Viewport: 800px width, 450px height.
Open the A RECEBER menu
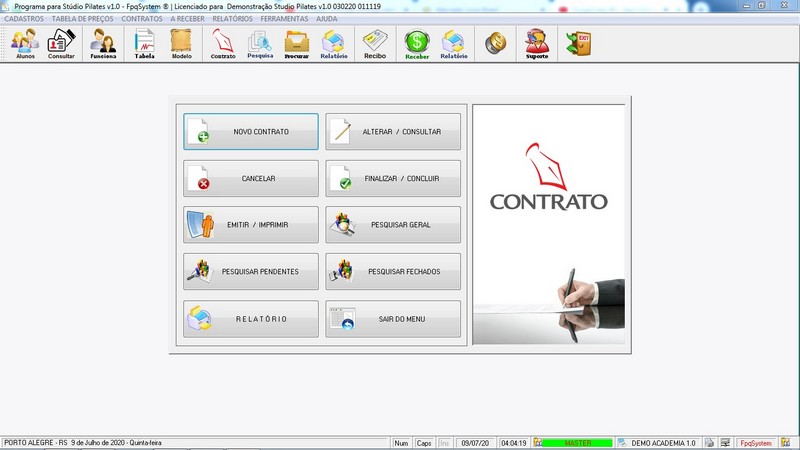187,19
